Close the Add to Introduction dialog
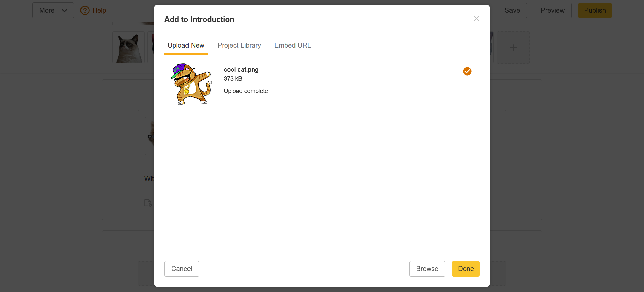This screenshot has height=292, width=644. coord(476,19)
